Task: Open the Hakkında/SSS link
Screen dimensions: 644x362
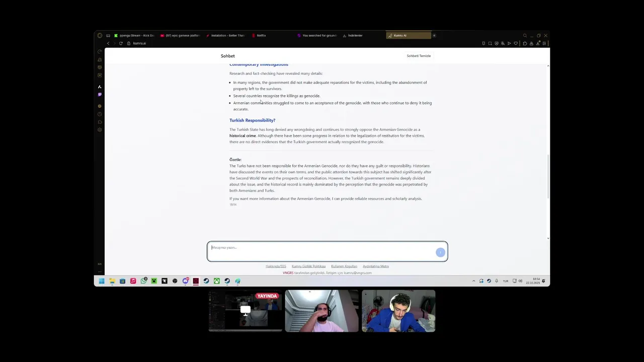Action: (x=276, y=266)
